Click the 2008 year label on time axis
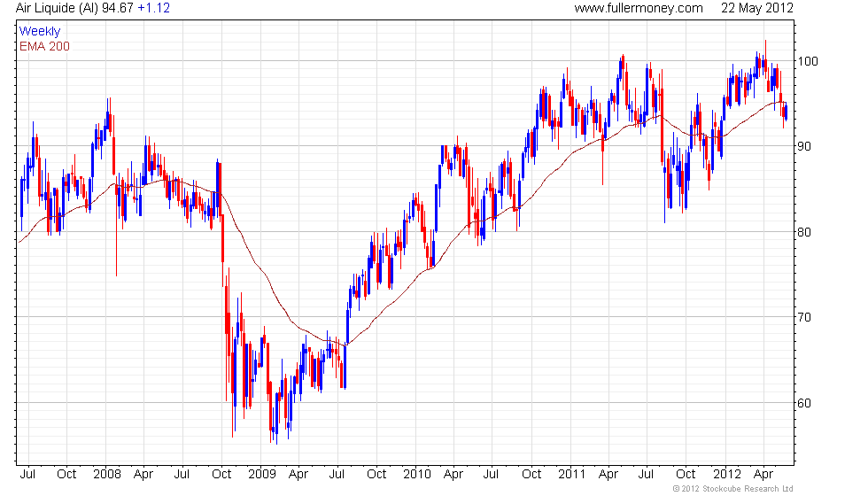This screenshot has height=496, width=868. 107,475
